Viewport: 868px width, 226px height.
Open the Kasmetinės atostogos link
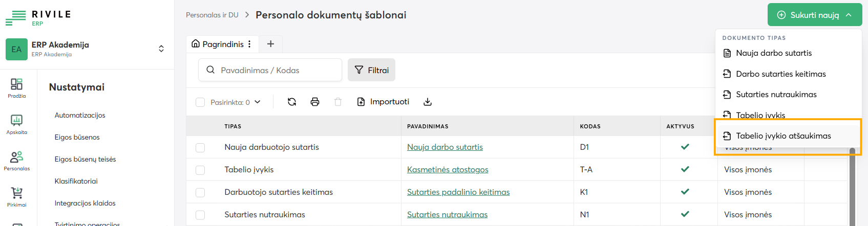[x=448, y=170]
